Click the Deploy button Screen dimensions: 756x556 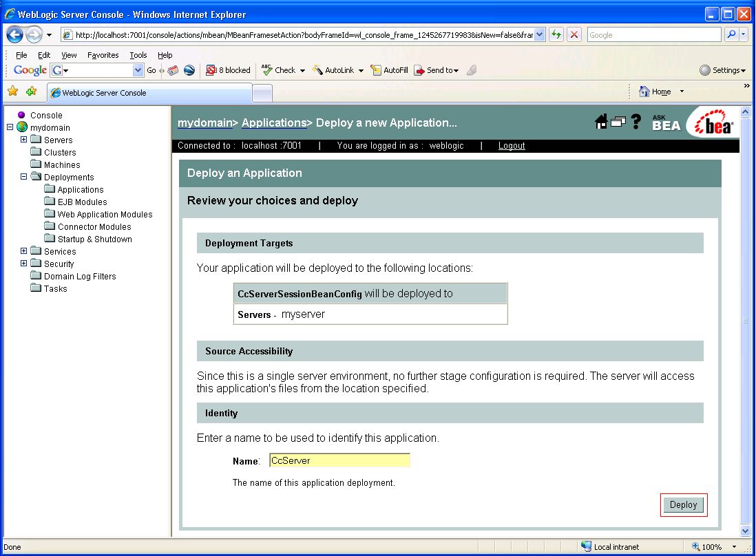tap(683, 504)
